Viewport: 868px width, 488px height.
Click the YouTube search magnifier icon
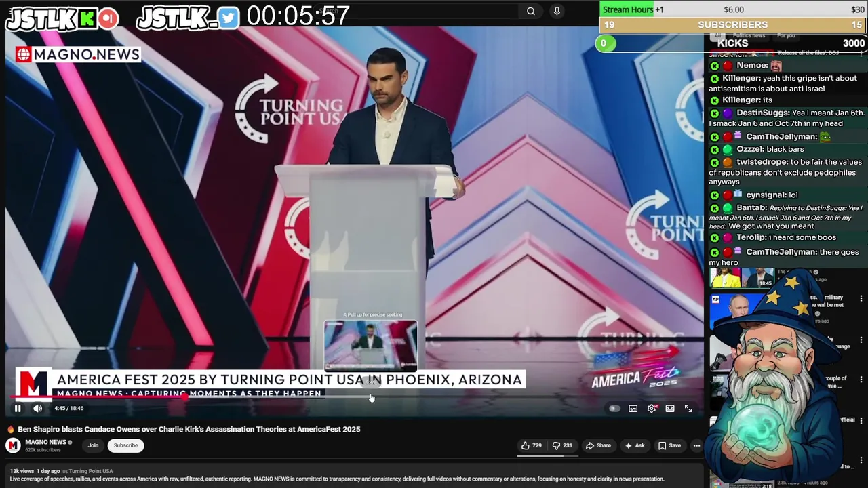[x=531, y=11]
